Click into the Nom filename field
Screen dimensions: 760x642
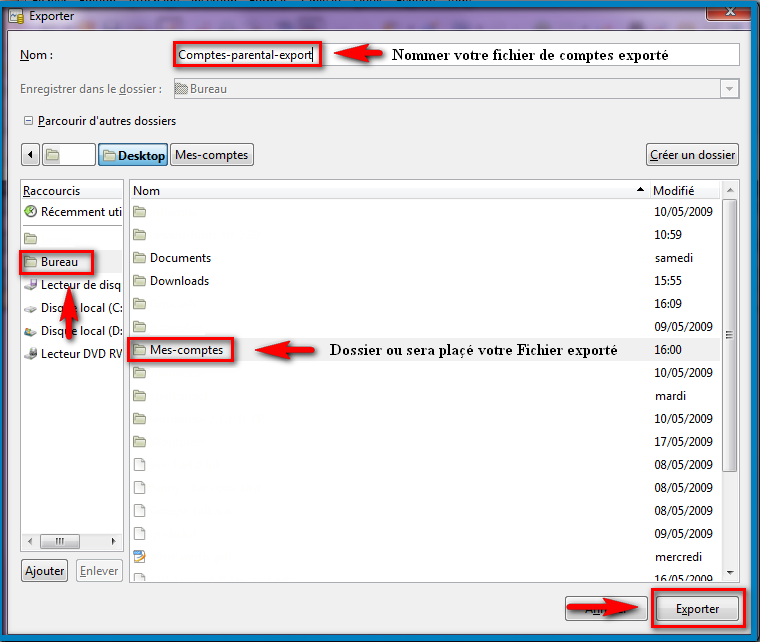tap(245, 55)
